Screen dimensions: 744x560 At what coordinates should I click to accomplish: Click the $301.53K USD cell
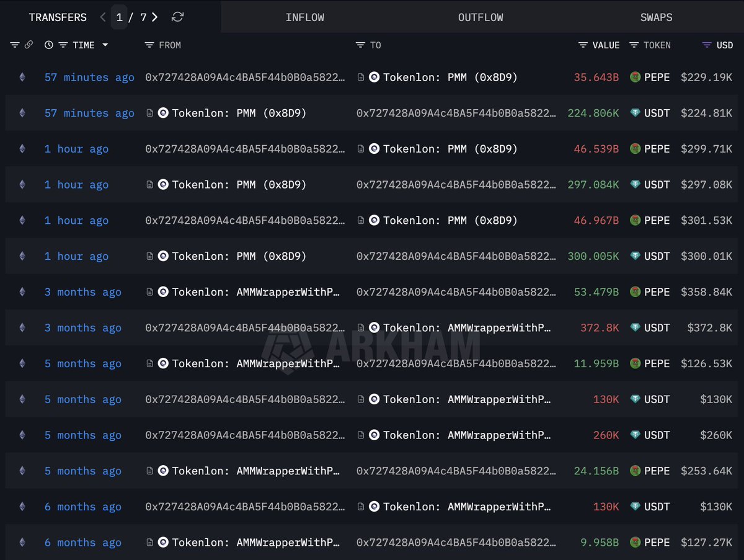point(706,220)
